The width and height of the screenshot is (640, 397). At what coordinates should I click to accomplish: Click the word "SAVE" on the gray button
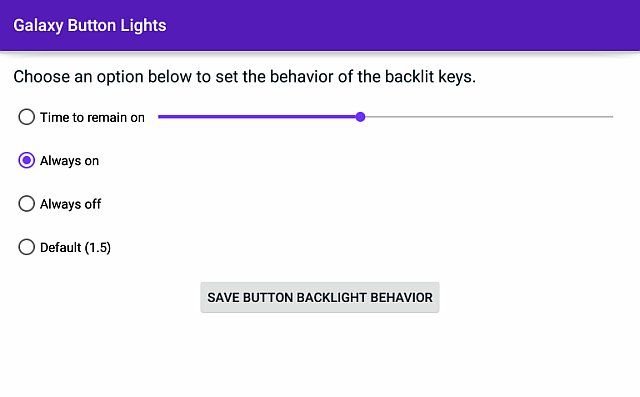(223, 297)
